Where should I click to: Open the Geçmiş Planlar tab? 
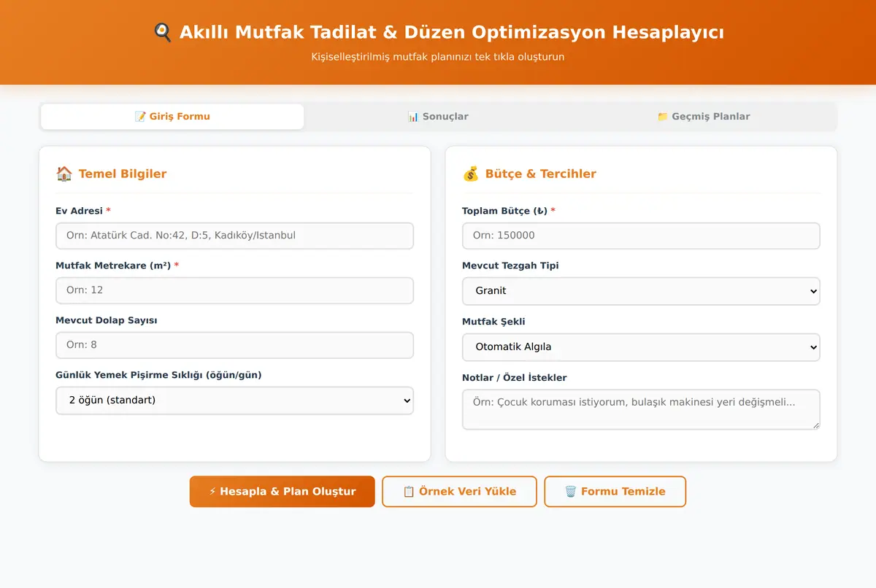[x=703, y=117]
